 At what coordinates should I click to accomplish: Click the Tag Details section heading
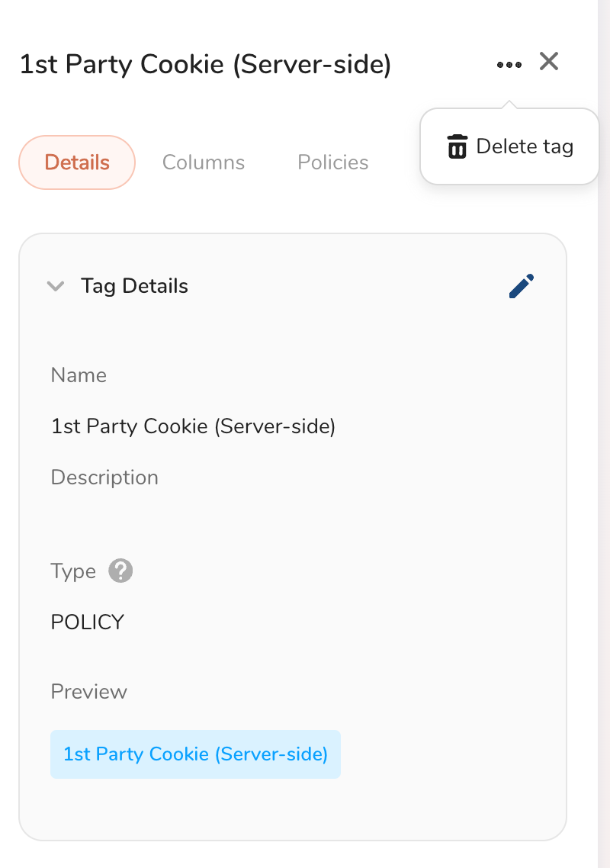coord(134,286)
